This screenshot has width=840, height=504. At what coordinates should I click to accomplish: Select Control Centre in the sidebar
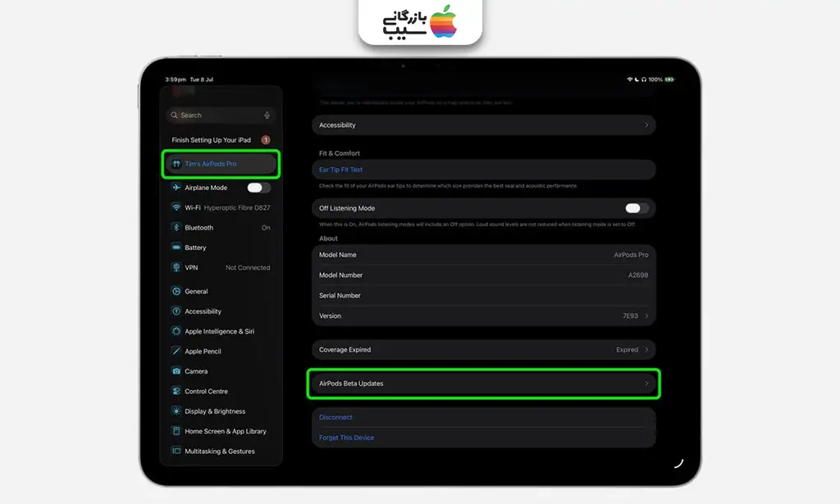click(x=221, y=391)
